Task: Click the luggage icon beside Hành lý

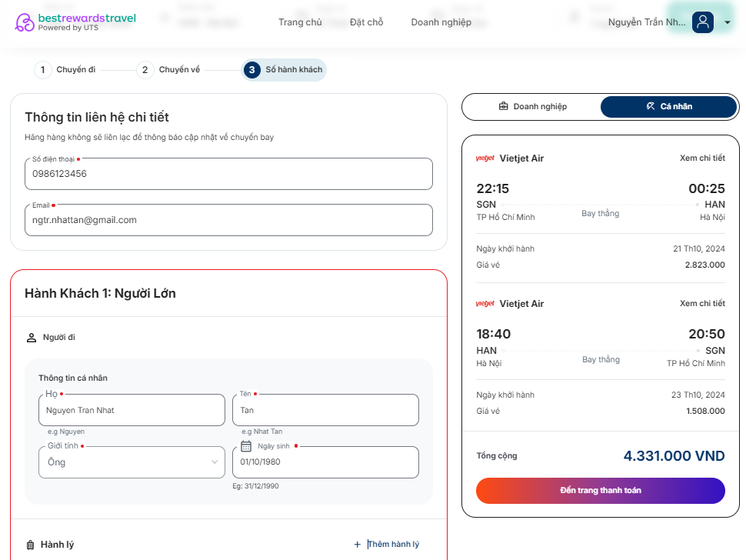Action: coord(31,545)
